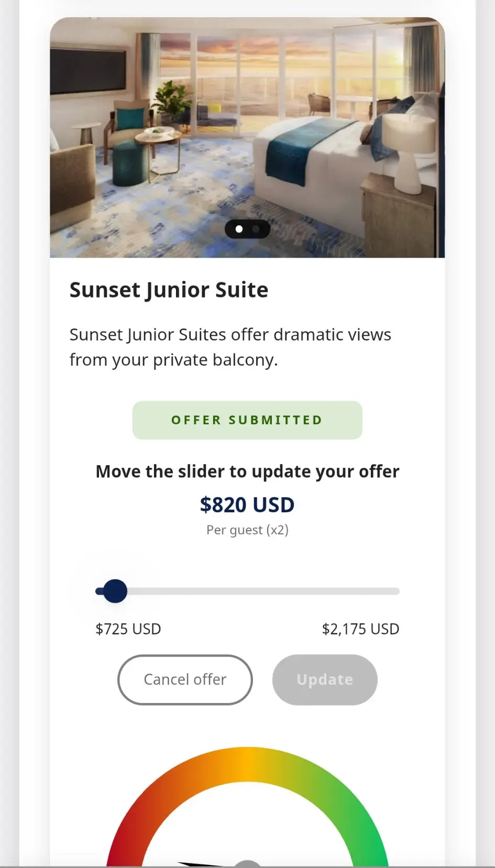The image size is (495, 868).
Task: Click the dark blue slider handle
Action: click(115, 591)
